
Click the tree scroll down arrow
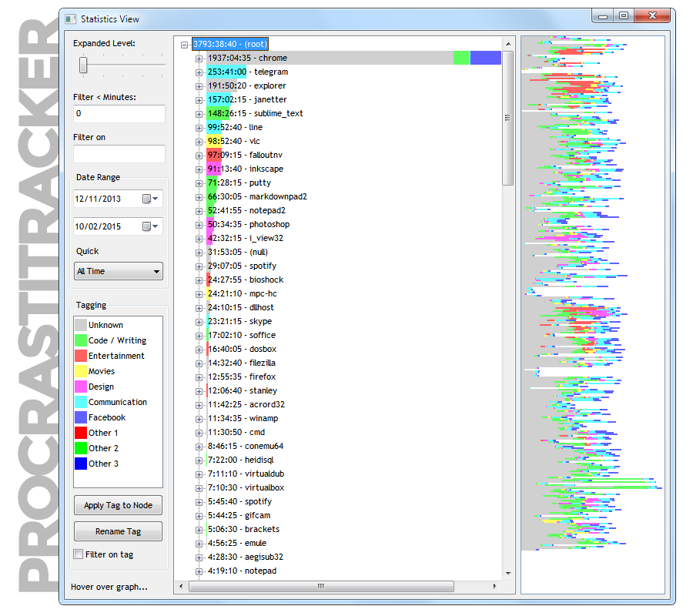(x=508, y=573)
